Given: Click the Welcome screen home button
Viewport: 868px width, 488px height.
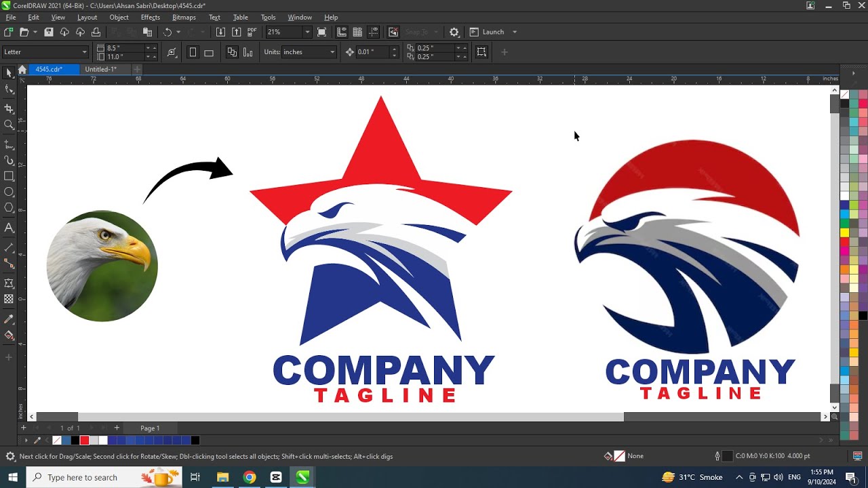Looking at the screenshot, I should 22,69.
